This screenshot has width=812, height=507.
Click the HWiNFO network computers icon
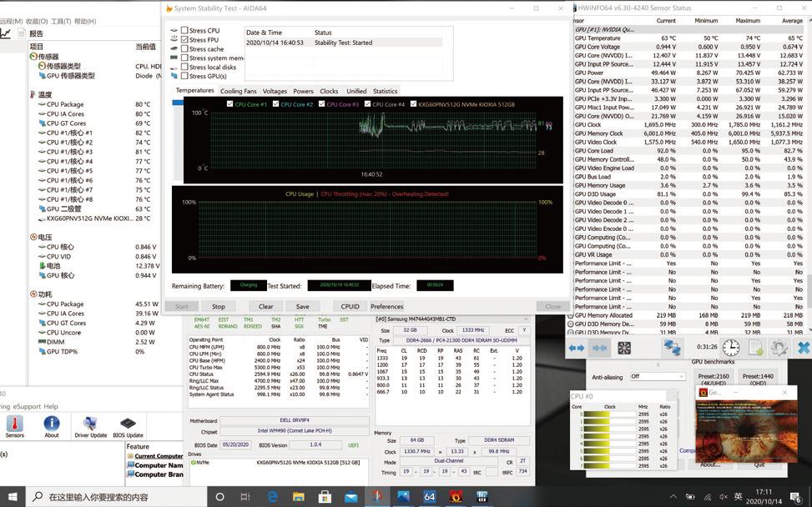[672, 348]
